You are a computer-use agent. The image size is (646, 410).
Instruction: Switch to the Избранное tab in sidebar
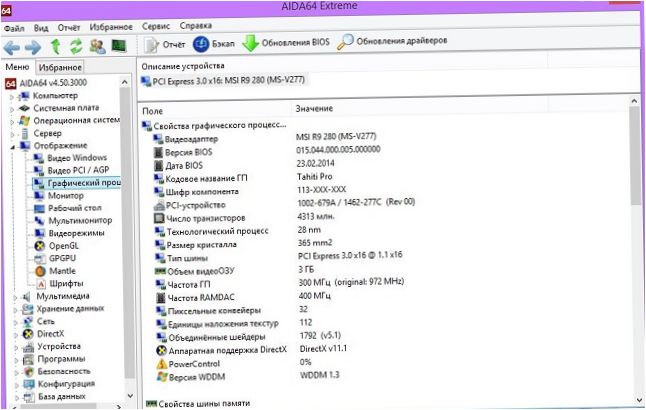(x=60, y=67)
